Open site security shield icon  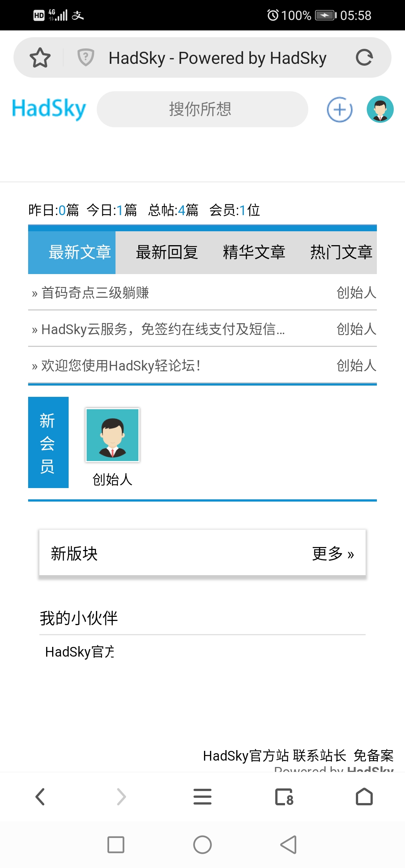coord(85,57)
